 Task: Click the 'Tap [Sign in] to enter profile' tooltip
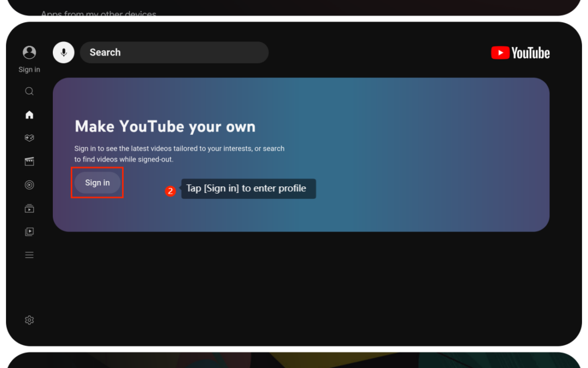[x=248, y=189]
